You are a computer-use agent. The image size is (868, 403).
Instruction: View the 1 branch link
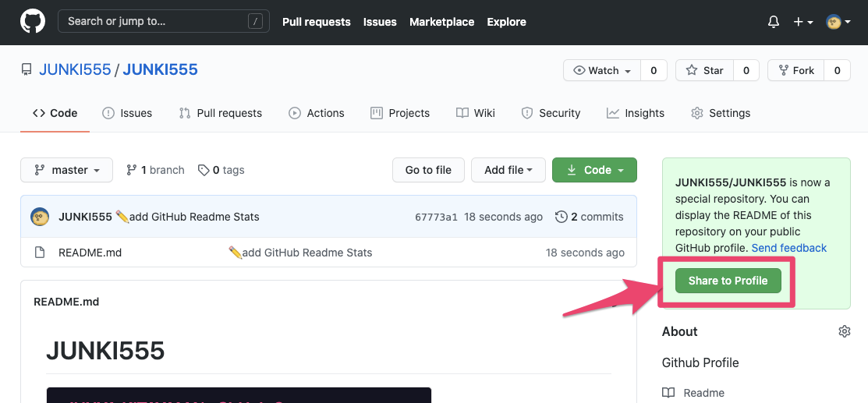click(x=155, y=170)
